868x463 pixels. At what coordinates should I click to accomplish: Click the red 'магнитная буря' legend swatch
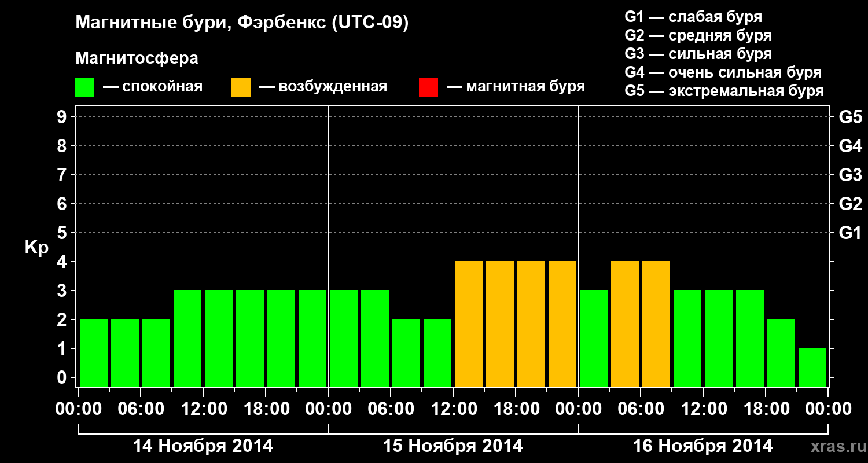point(428,87)
